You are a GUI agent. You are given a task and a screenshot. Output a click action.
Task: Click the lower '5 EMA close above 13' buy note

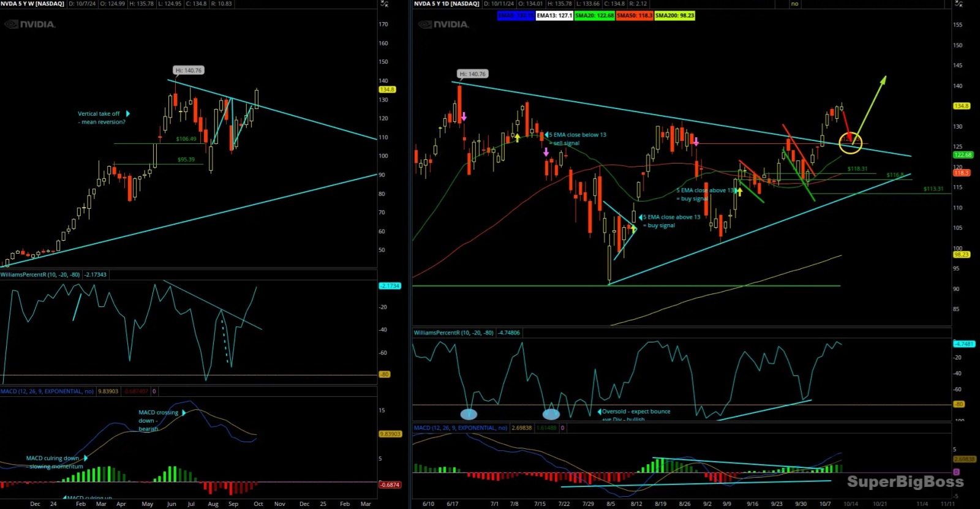[671, 221]
